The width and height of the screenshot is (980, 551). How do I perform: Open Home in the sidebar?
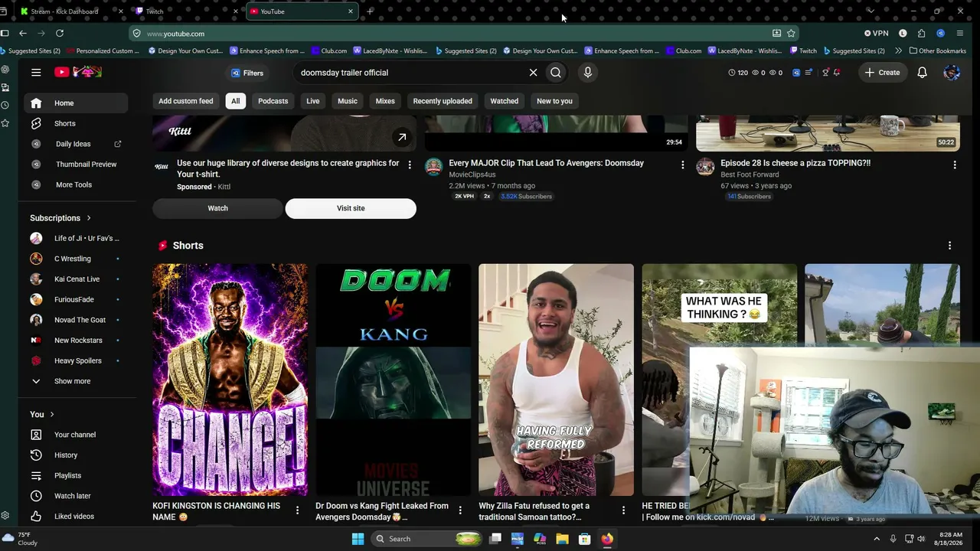[x=75, y=103]
